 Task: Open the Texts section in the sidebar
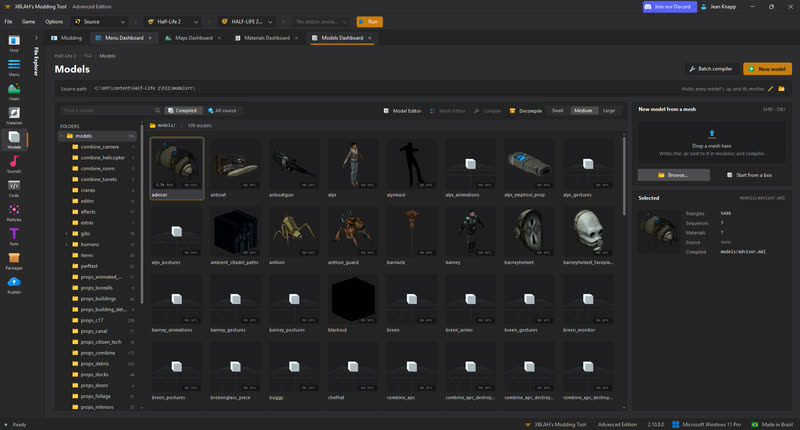(x=14, y=236)
